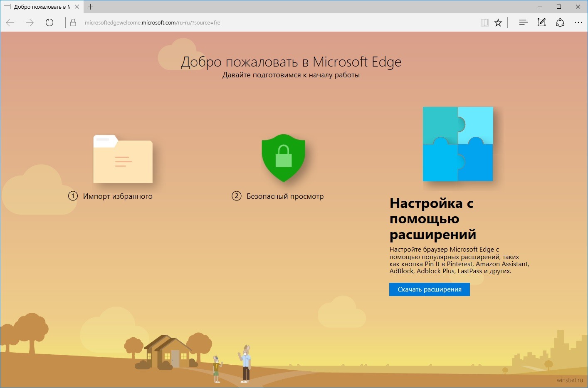Refresh the current page

[49, 22]
